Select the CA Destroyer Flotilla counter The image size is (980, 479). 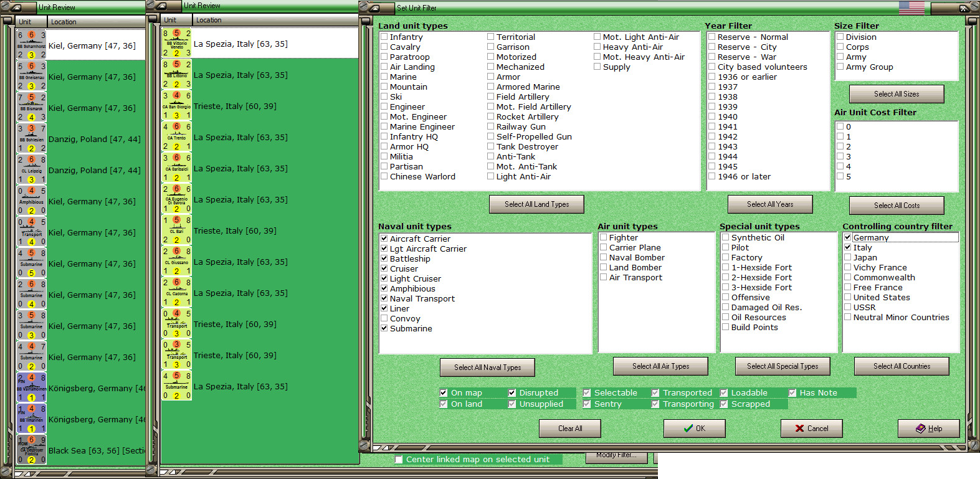click(31, 450)
